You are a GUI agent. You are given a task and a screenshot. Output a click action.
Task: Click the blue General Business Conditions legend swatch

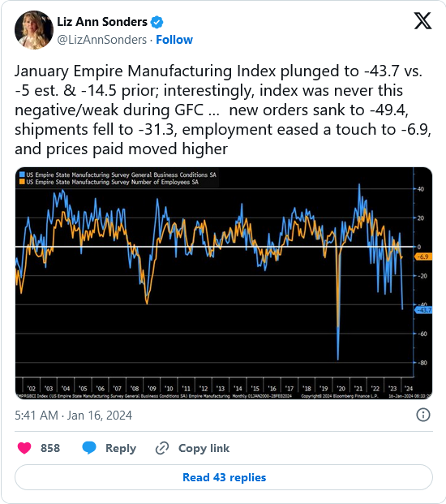tap(22, 174)
